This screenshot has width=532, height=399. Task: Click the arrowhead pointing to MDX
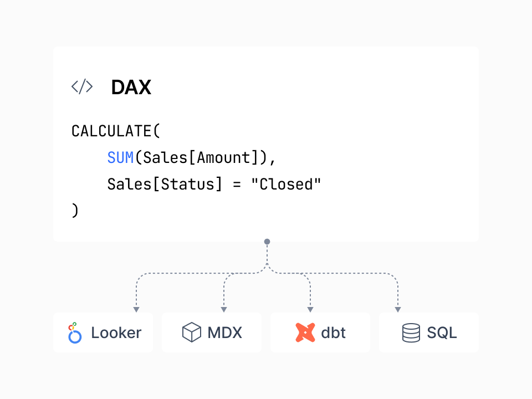point(223,309)
